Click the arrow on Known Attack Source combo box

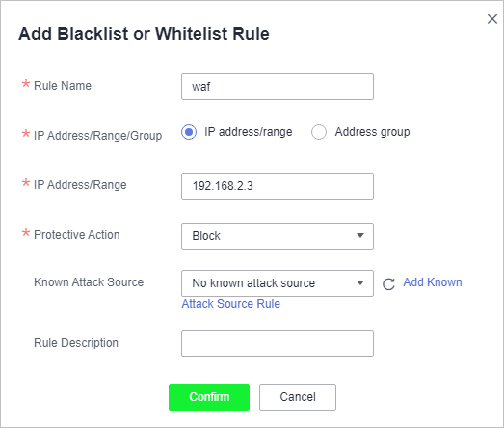tap(360, 283)
